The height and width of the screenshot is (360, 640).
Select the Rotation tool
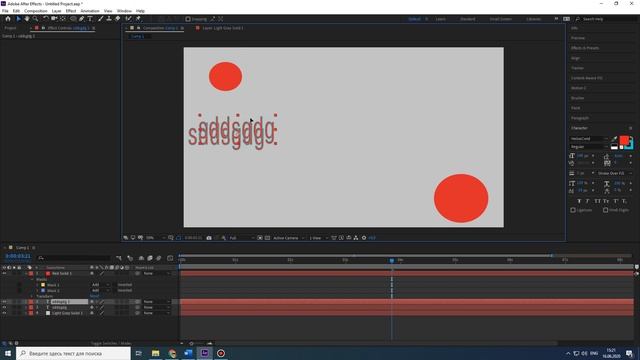46,19
